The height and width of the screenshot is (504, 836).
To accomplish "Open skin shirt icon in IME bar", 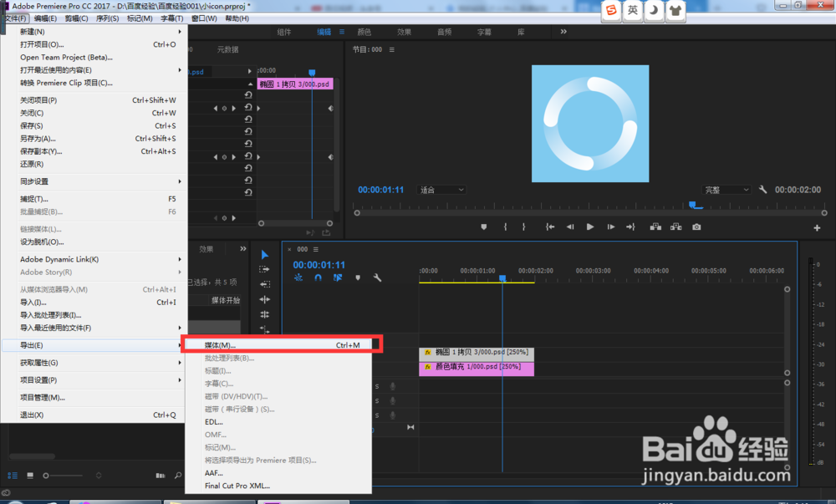I will pyautogui.click(x=675, y=10).
